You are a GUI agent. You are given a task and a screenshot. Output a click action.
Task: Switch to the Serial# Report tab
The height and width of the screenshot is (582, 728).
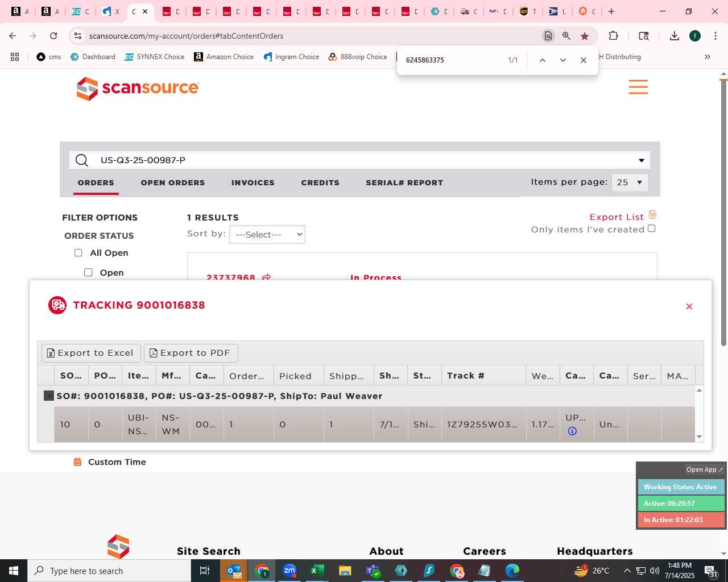click(404, 182)
